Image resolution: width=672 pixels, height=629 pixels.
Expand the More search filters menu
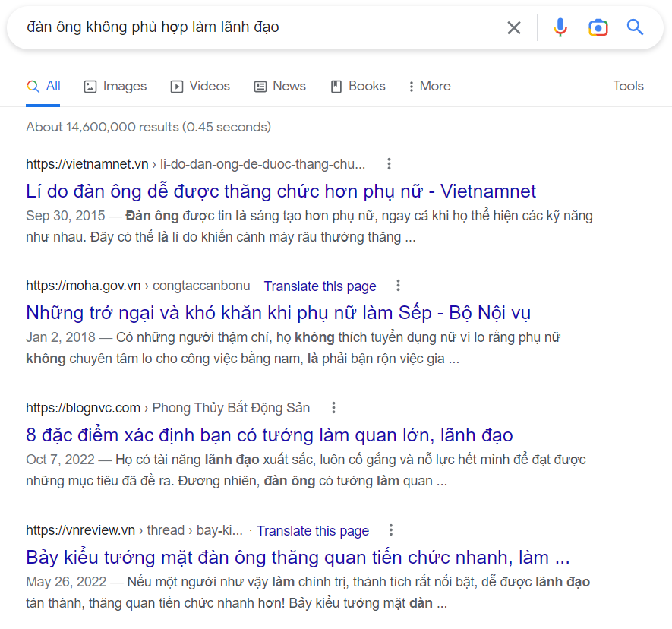(x=429, y=86)
